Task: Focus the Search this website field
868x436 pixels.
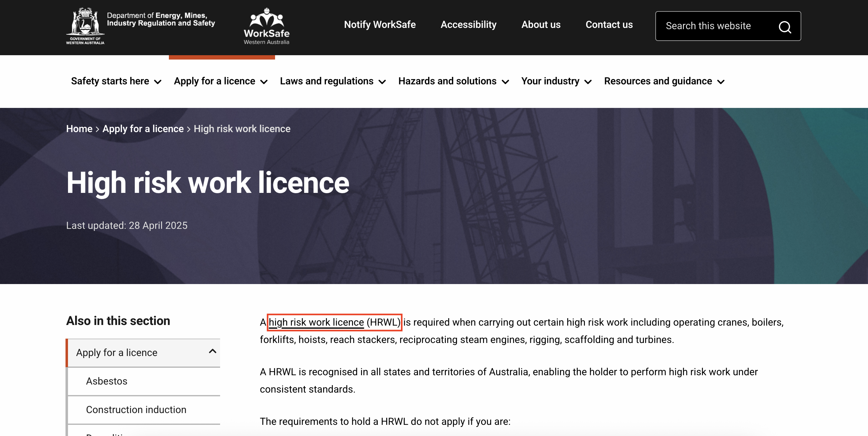Action: click(714, 26)
